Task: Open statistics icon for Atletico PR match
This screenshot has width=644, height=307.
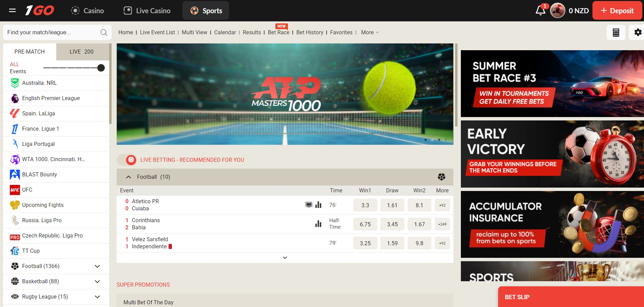Action: (x=318, y=205)
